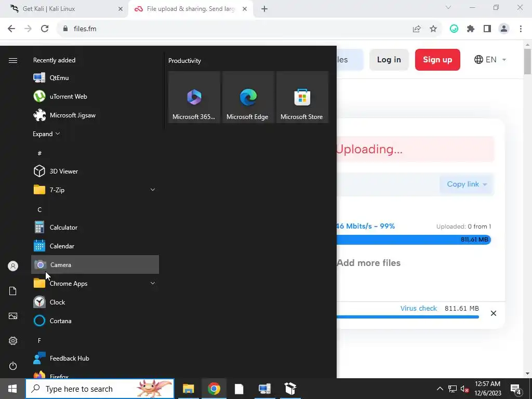Close the Get Kali tab
The image size is (532, 399).
[x=121, y=9]
